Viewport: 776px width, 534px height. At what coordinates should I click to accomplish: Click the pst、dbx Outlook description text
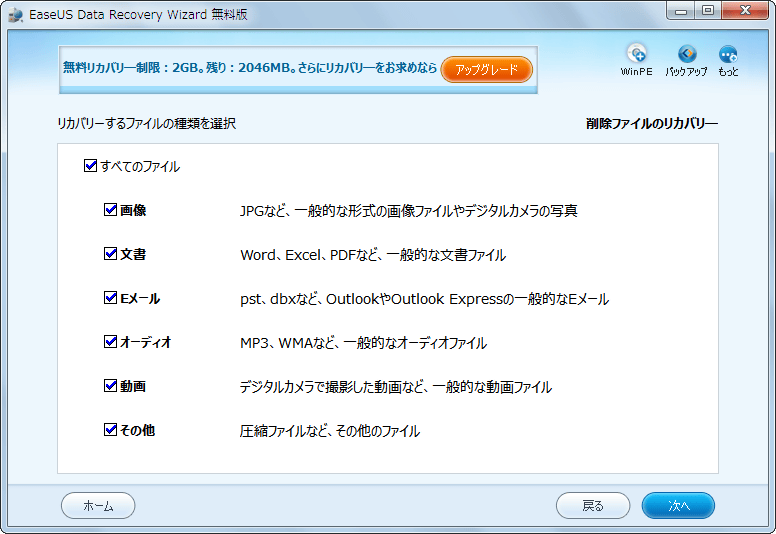click(424, 299)
